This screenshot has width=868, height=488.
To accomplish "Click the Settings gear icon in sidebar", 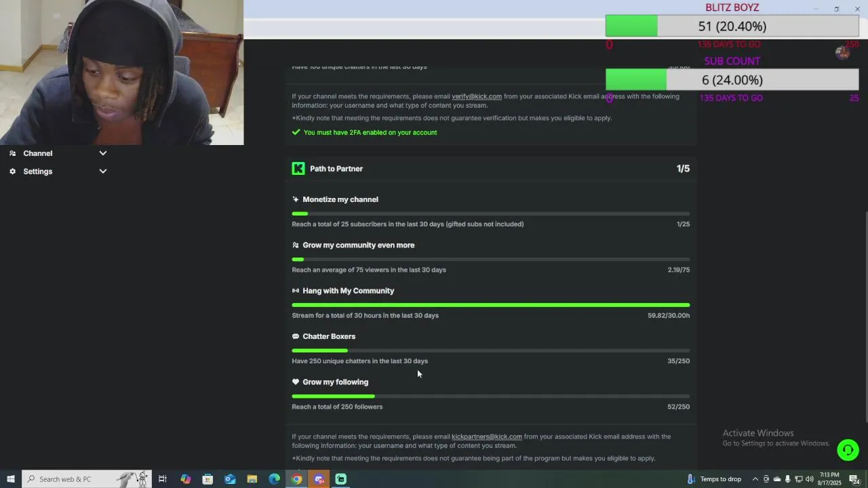I will coord(12,171).
